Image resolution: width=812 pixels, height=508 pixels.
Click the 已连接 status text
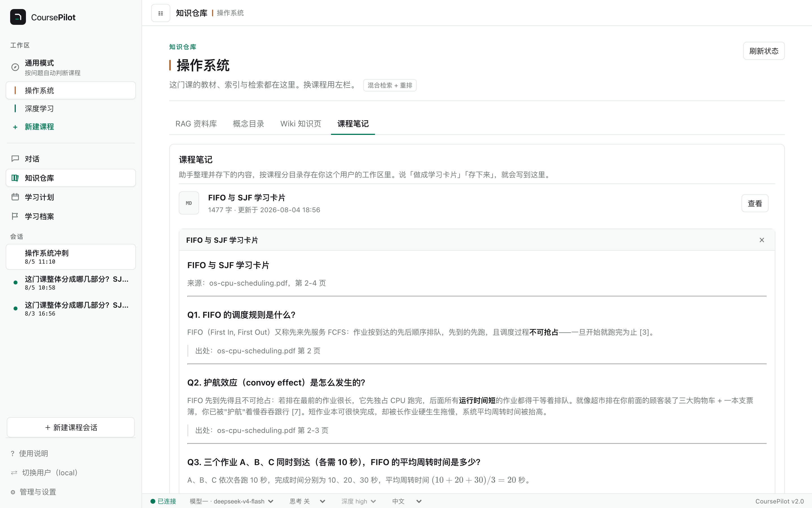pyautogui.click(x=167, y=501)
